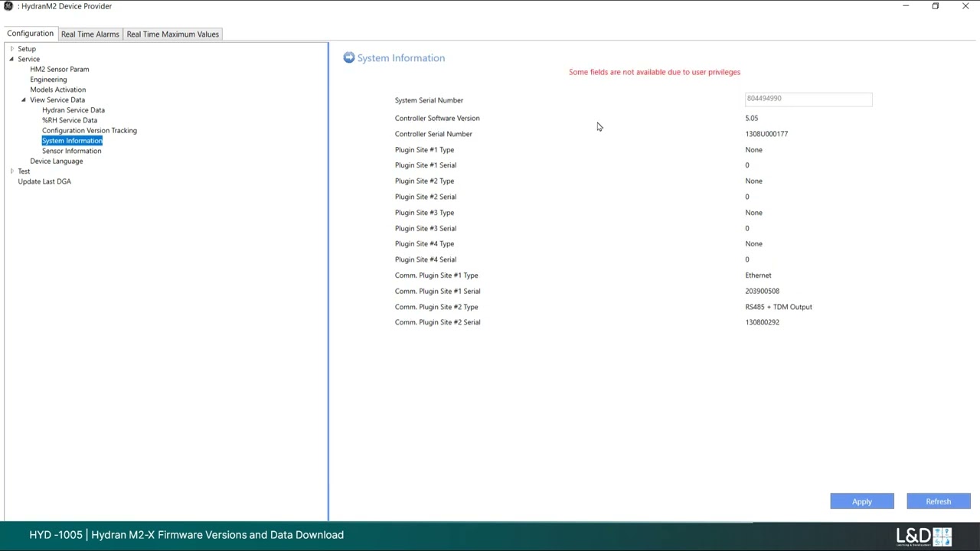The image size is (980, 551).
Task: Click the Refresh button
Action: tap(939, 501)
